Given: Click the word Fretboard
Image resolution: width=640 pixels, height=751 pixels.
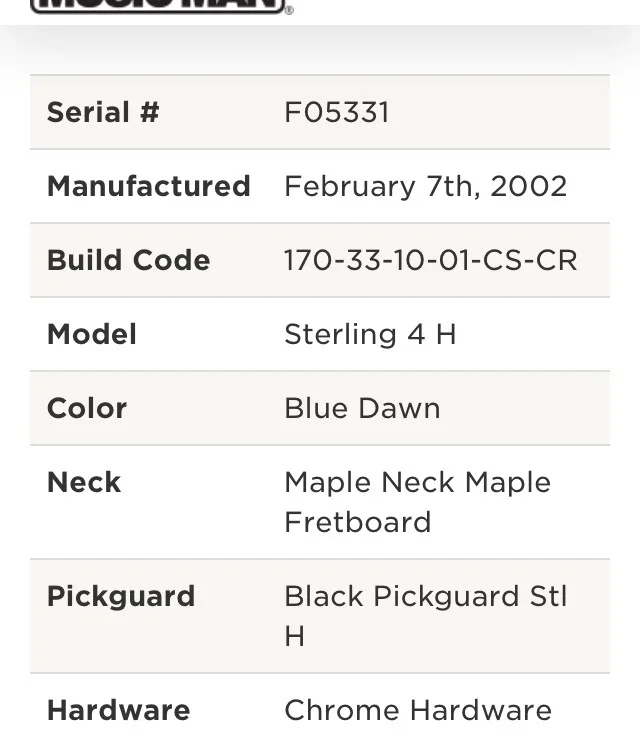Looking at the screenshot, I should pos(358,522).
